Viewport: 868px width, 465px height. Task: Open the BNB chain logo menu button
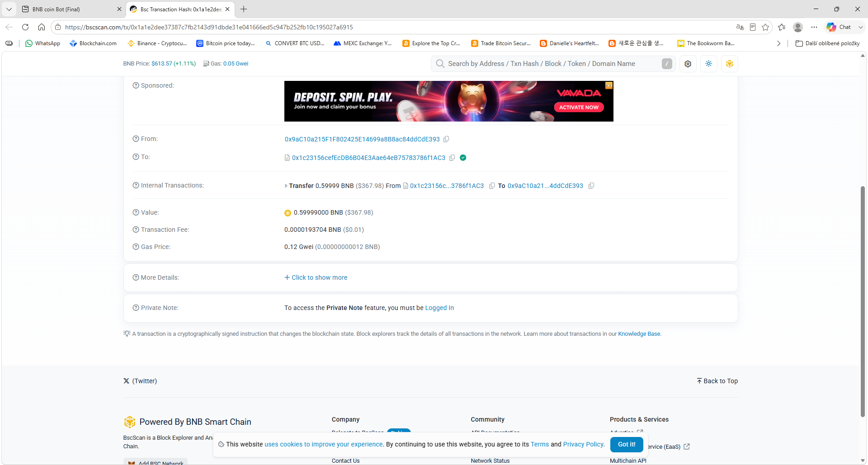(730, 64)
